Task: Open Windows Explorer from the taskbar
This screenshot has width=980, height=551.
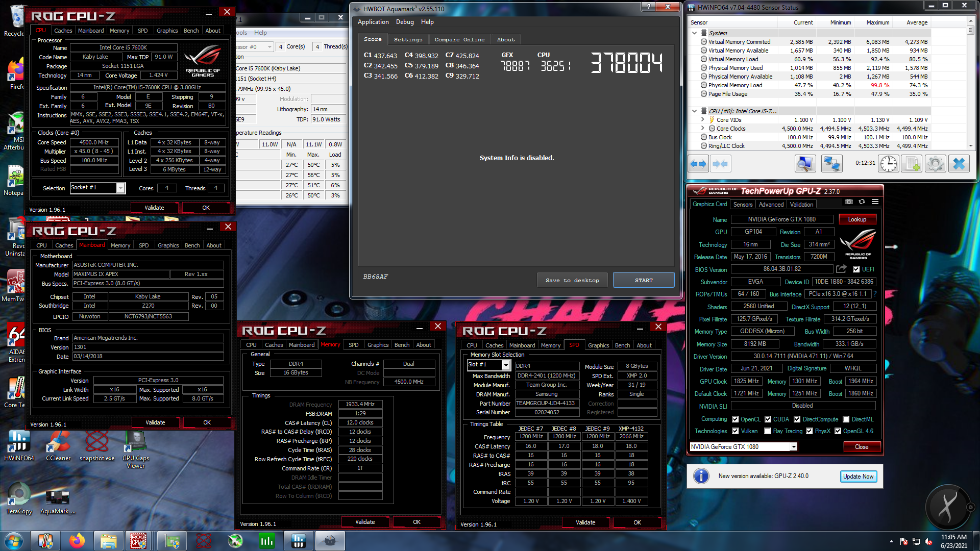Action: (108, 541)
